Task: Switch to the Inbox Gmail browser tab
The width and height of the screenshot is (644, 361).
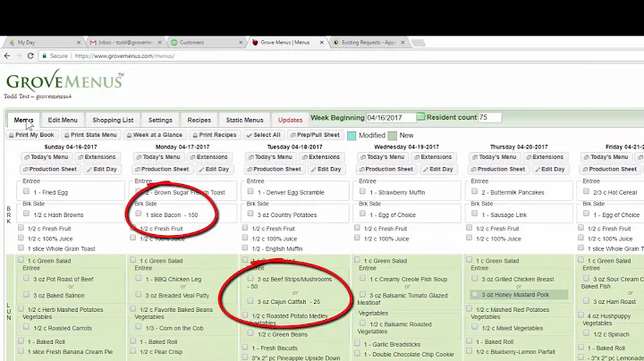Action: [x=125, y=42]
